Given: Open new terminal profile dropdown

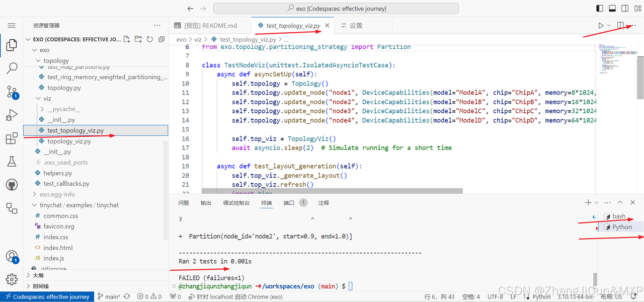Looking at the screenshot, I should [596, 202].
